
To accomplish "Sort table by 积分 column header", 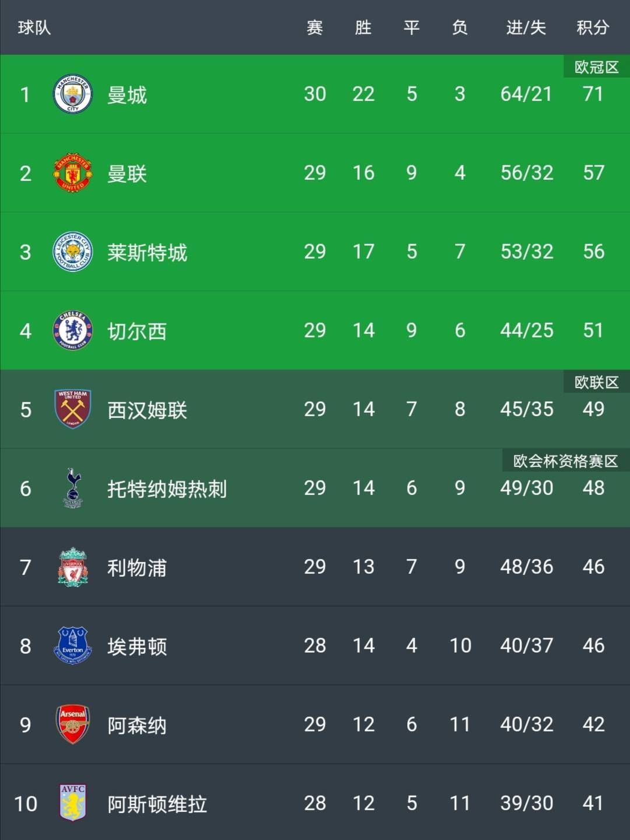I will pos(593,27).
